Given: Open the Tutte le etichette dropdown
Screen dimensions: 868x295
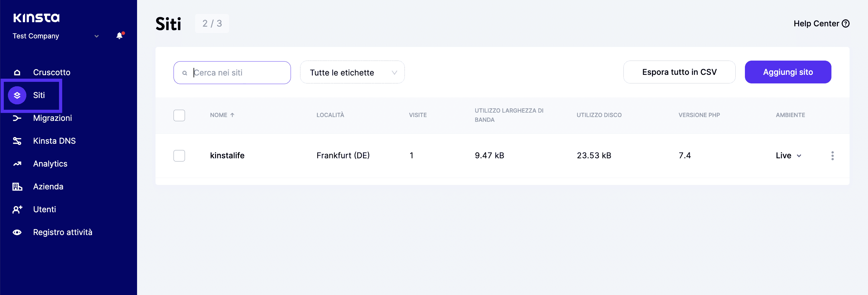Looking at the screenshot, I should (352, 72).
